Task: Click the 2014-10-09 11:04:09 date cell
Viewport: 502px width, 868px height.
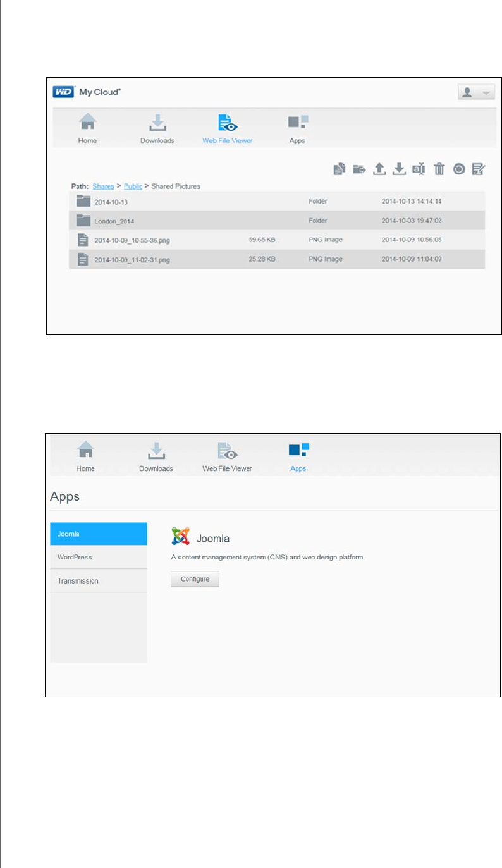Action: click(x=412, y=259)
